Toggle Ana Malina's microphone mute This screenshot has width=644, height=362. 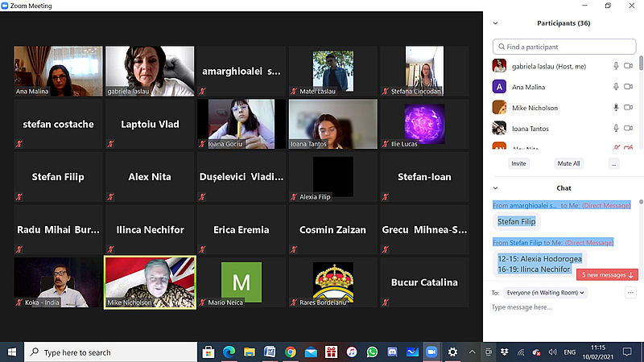(617, 87)
